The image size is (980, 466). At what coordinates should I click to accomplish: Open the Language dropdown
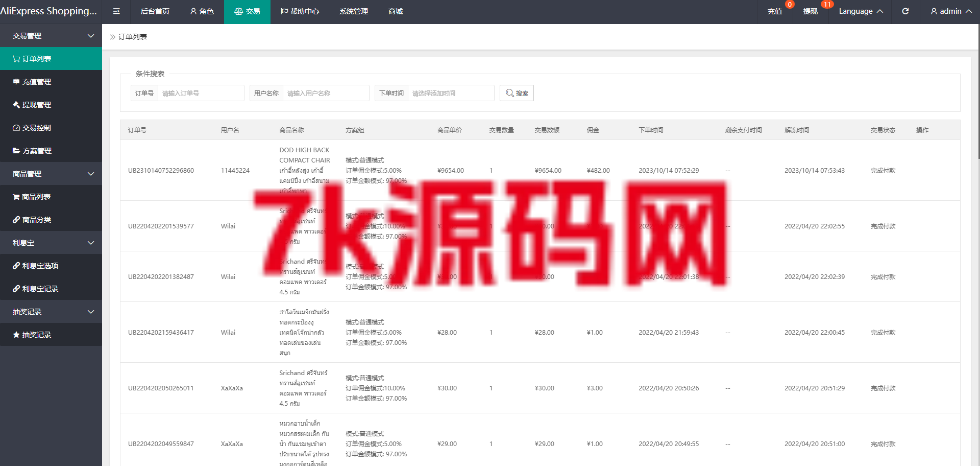coord(861,11)
